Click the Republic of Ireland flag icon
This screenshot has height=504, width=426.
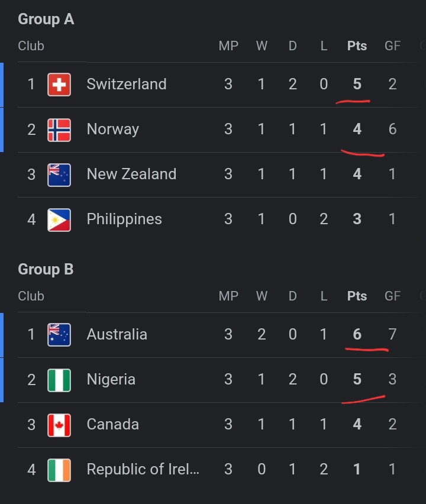click(59, 470)
